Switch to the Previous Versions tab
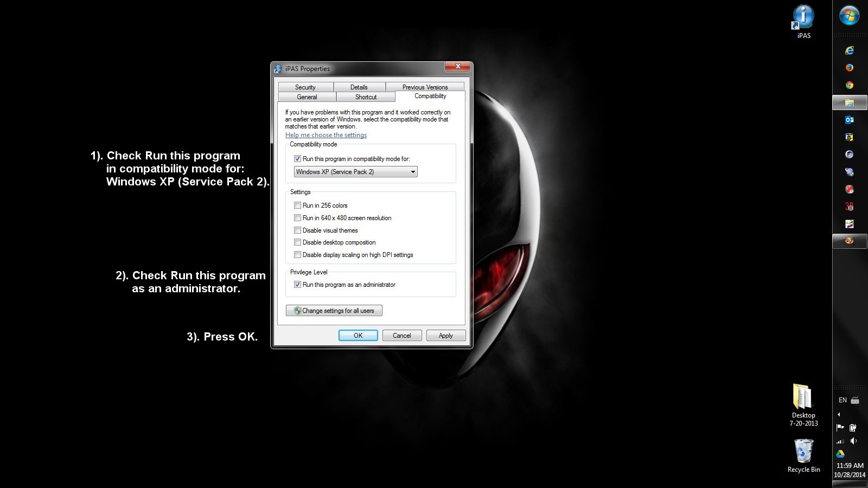The image size is (868, 488). coord(425,87)
